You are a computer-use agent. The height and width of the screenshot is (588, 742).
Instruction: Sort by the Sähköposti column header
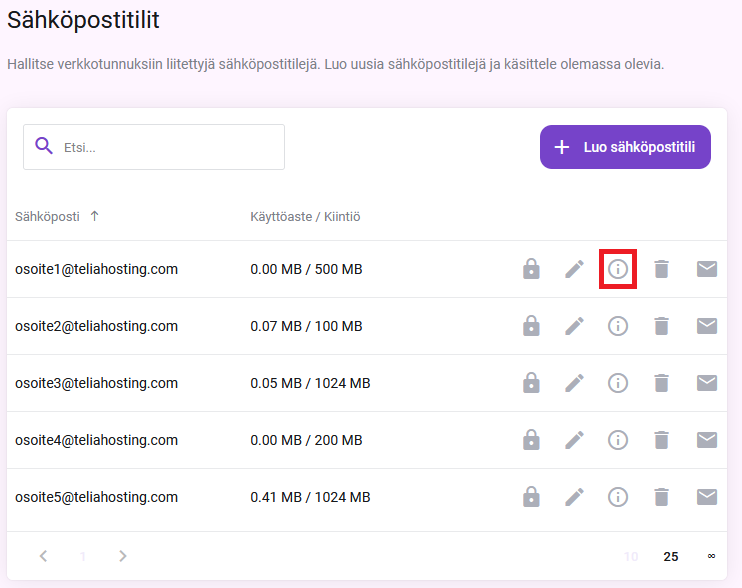pyautogui.click(x=47, y=217)
